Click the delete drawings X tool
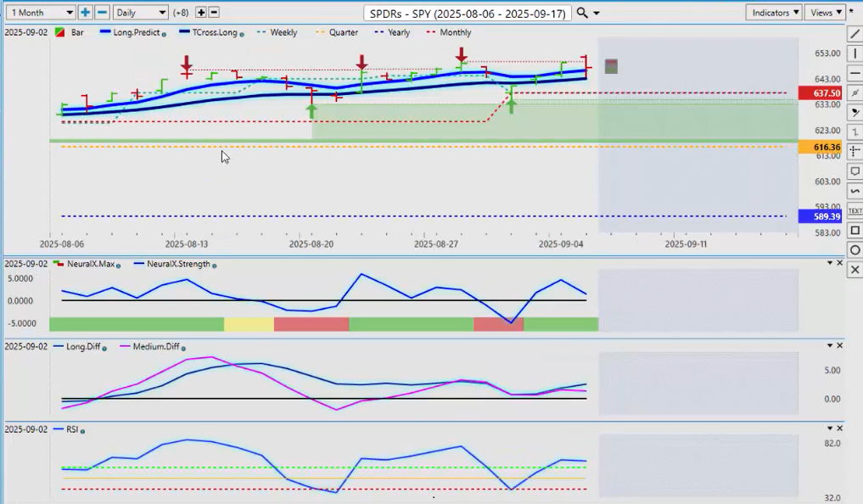Screen dimensions: 863x504 pyautogui.click(x=855, y=270)
